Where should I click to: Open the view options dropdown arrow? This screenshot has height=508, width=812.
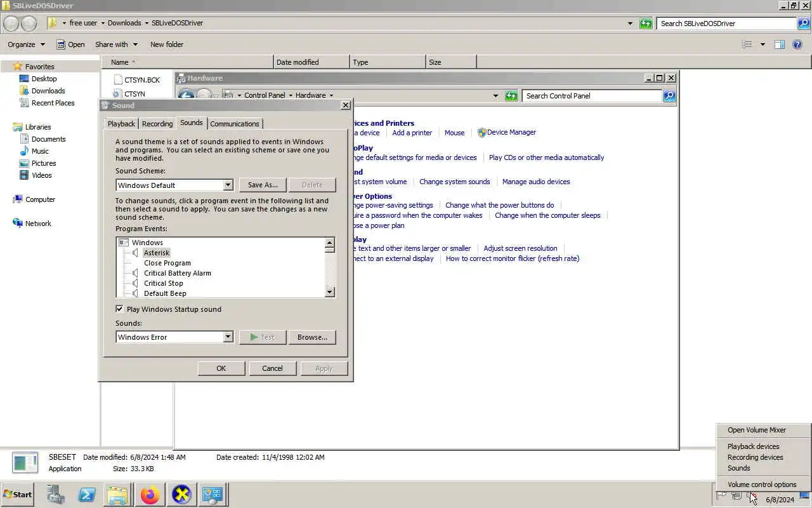coord(763,44)
